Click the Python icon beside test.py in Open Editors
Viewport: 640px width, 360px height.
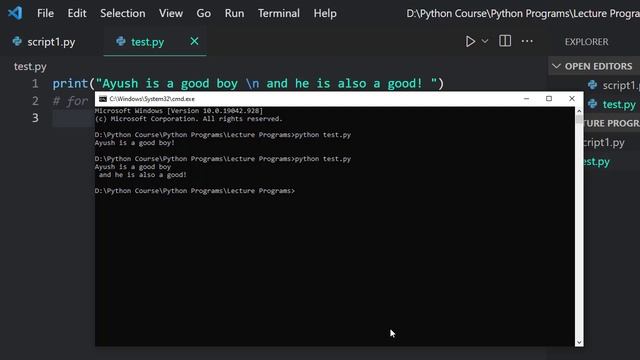click(x=592, y=104)
